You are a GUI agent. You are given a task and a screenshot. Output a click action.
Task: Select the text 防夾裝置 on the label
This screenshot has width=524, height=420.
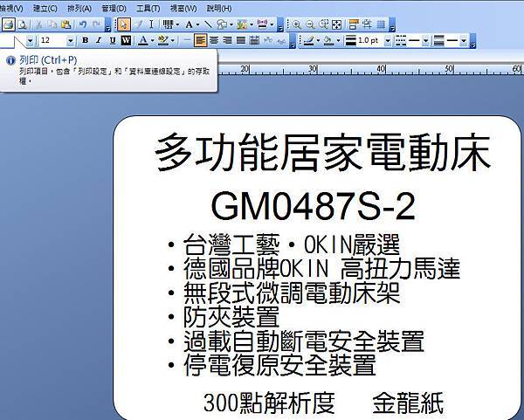pos(231,317)
